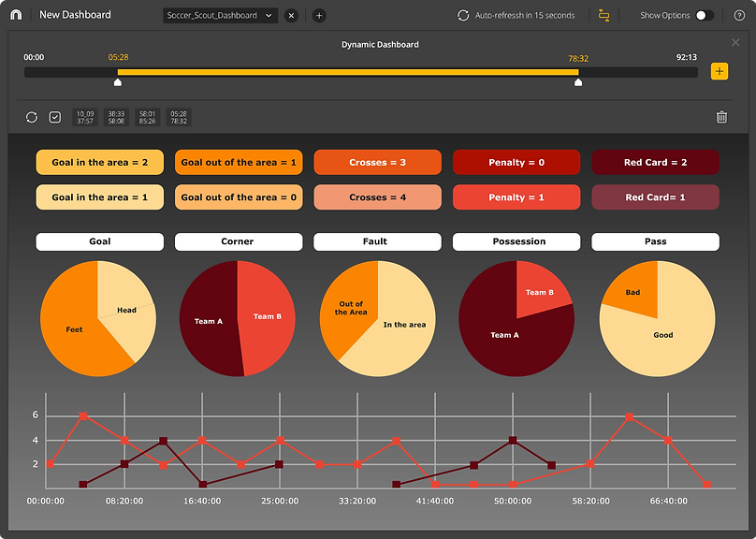Toggle the Show Options switch
756x539 pixels.
[704, 15]
